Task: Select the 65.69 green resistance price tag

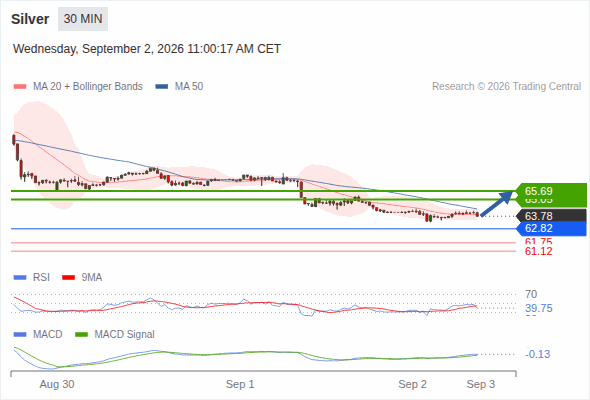Action: coord(550,191)
